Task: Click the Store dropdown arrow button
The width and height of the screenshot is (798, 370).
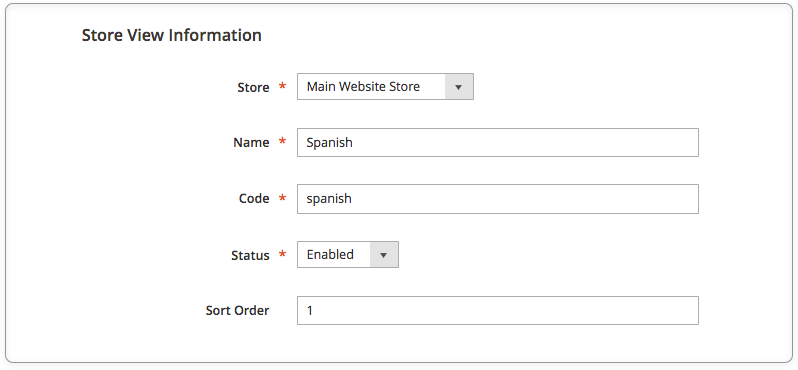Action: (x=459, y=87)
